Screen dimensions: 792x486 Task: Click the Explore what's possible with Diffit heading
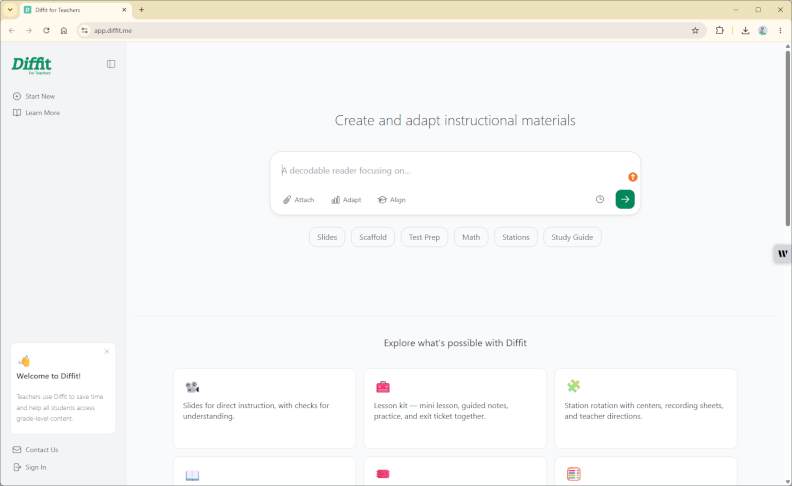pyautogui.click(x=455, y=343)
